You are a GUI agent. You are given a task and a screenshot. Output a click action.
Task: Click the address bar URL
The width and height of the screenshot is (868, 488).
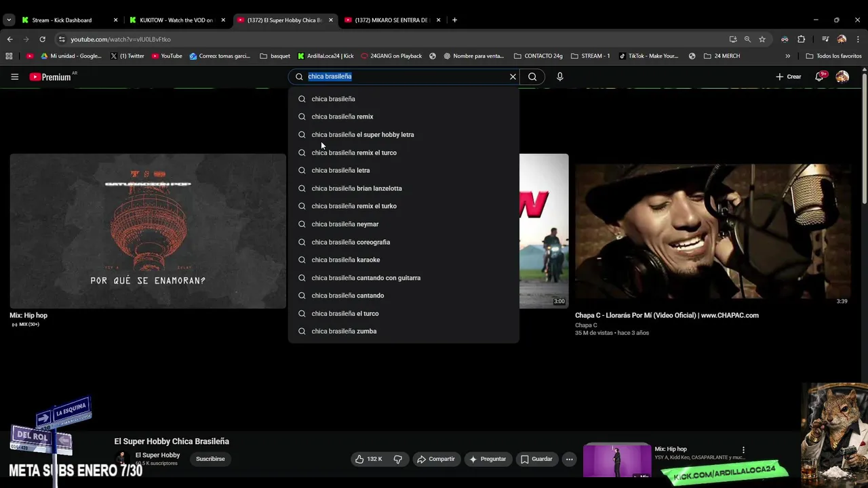tap(121, 39)
